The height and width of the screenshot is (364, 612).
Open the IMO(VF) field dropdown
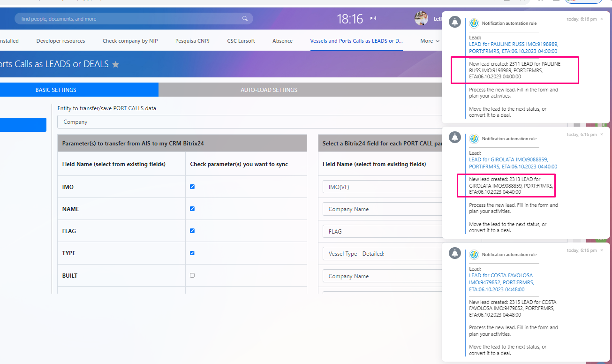point(382,187)
